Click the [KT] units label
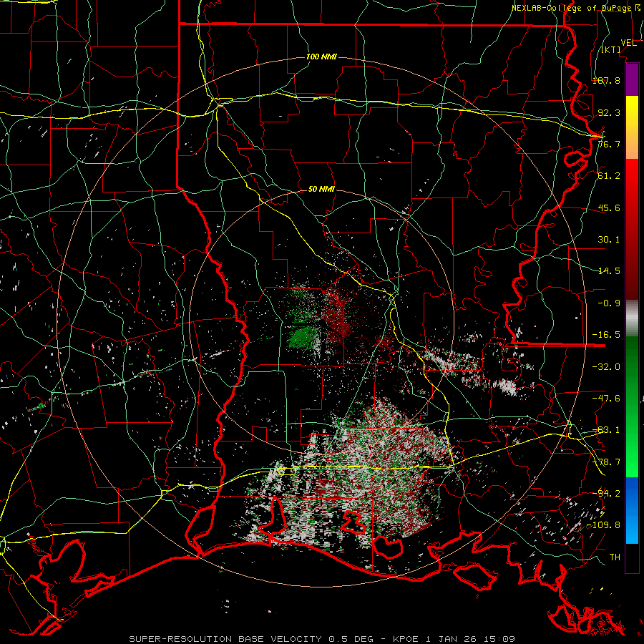Screen dimensions: 644x644 coord(611,49)
